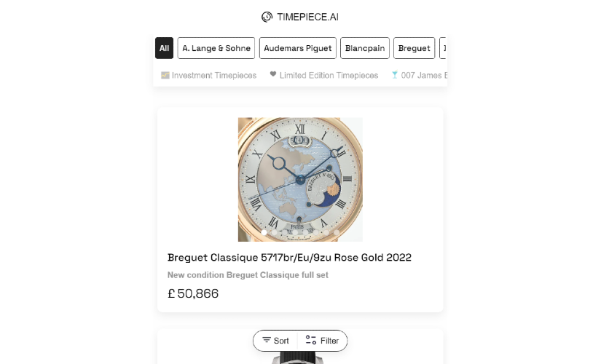Open the 007 James Bond collection
This screenshot has height=364, width=609.
[x=425, y=75]
